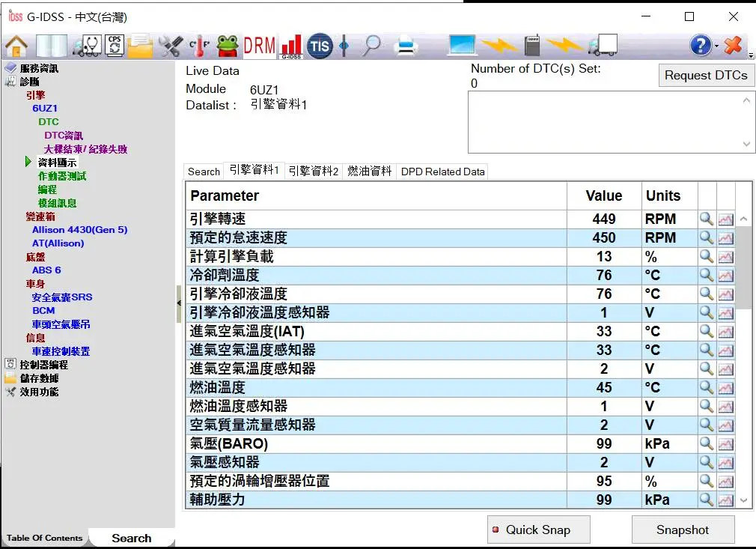The image size is (756, 549).
Task: Open Allison 4430(Gen 5) in the tree
Action: click(x=79, y=230)
